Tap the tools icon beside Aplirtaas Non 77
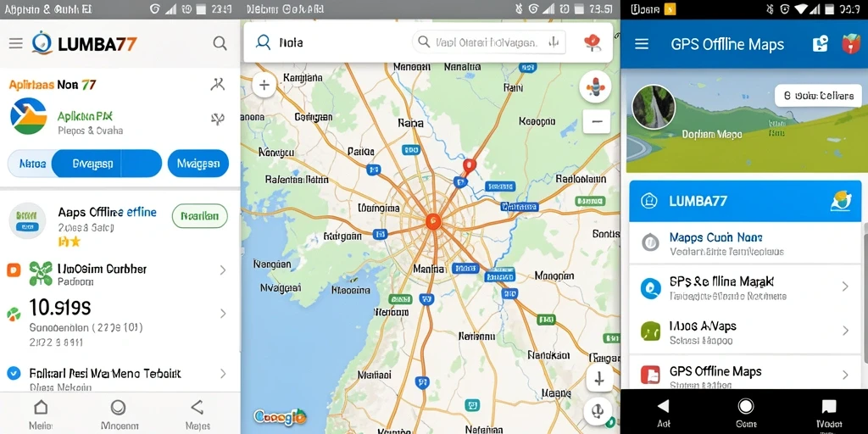 218,84
